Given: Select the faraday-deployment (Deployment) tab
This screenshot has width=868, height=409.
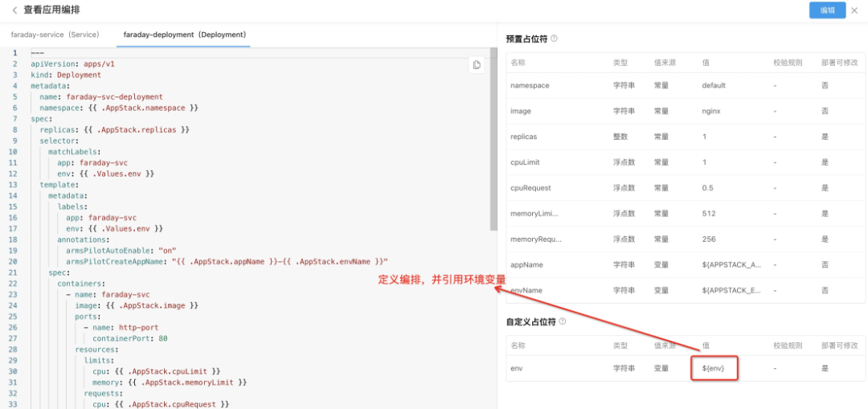Looking at the screenshot, I should (185, 35).
